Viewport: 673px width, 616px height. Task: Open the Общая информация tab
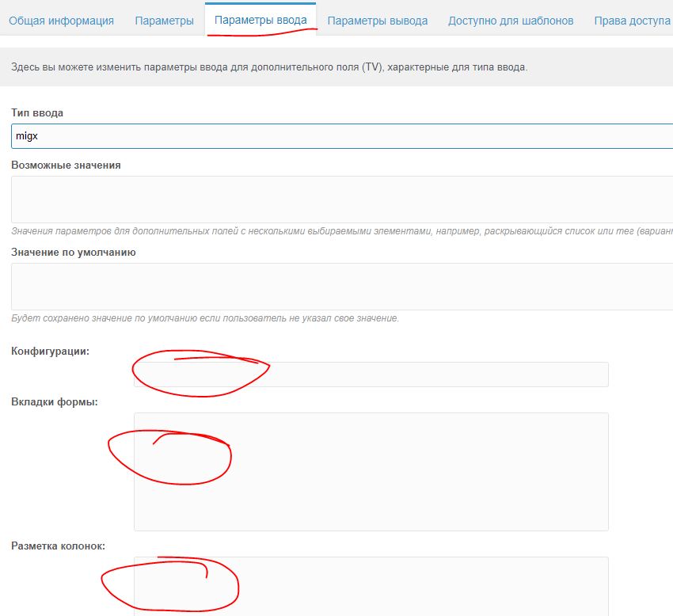(62, 21)
